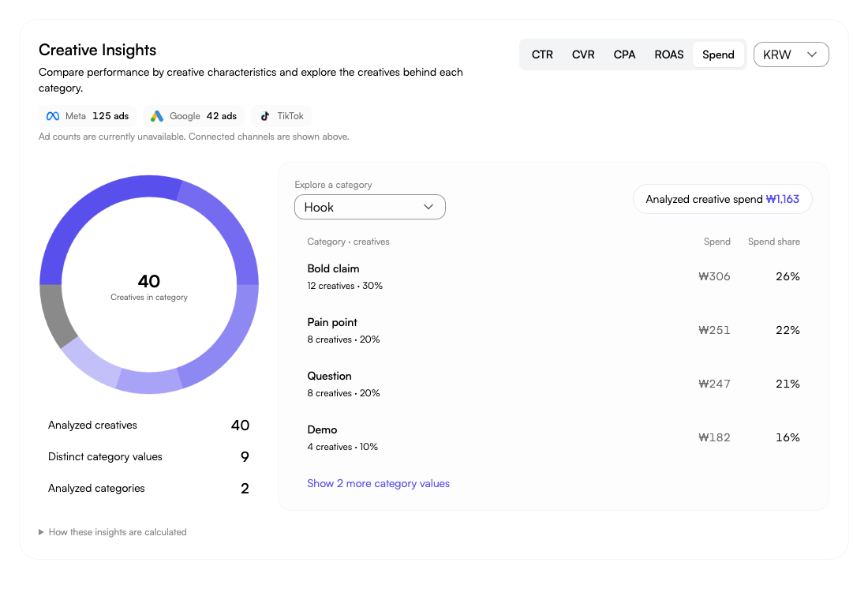Click the Google 42 ads chip

coord(194,116)
